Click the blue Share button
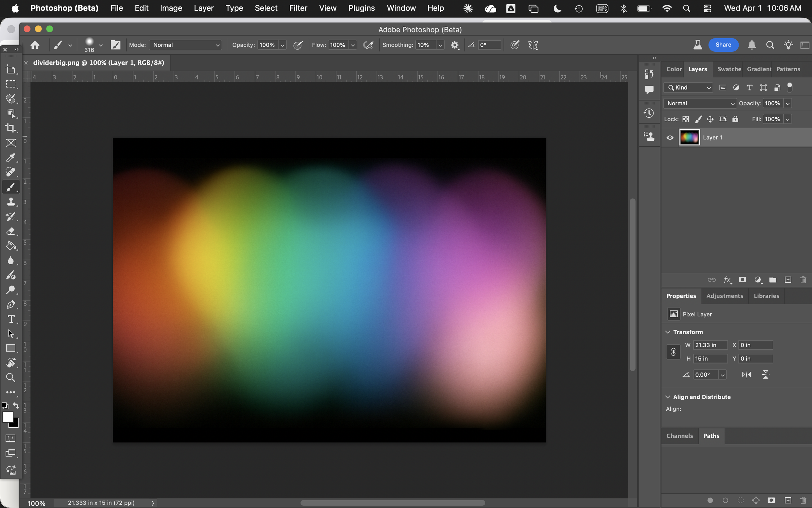 click(723, 45)
